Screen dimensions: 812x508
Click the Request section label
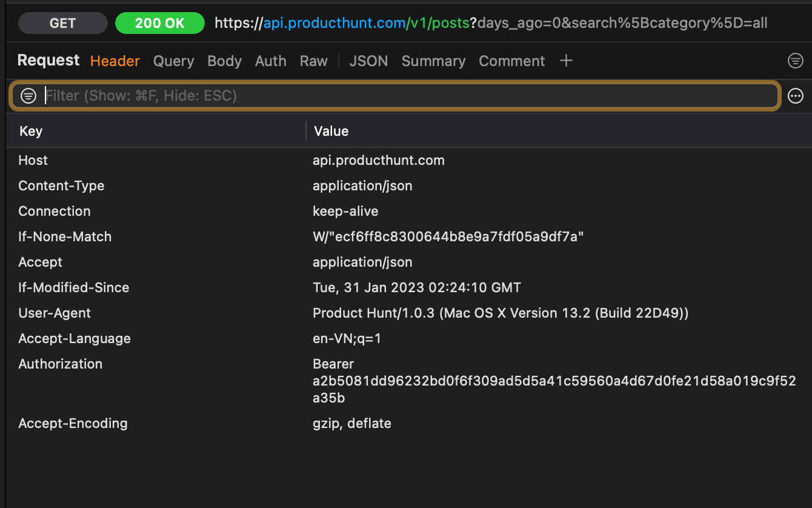point(48,60)
